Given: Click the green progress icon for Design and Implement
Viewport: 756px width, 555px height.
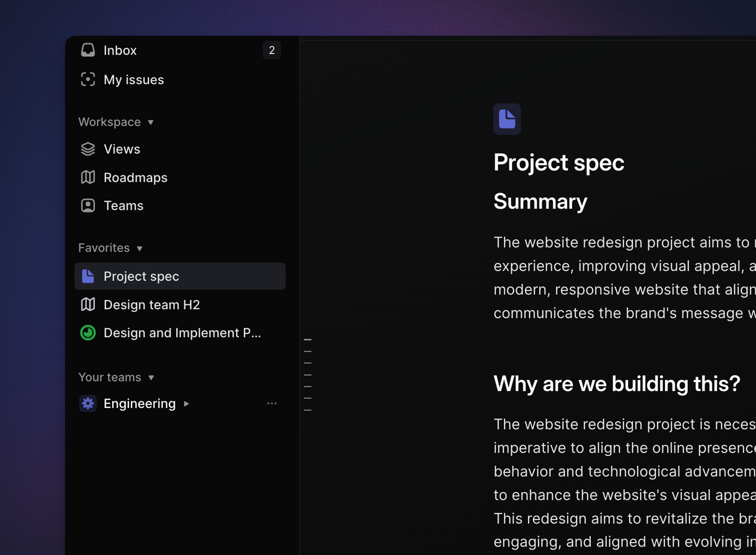Looking at the screenshot, I should pyautogui.click(x=88, y=333).
